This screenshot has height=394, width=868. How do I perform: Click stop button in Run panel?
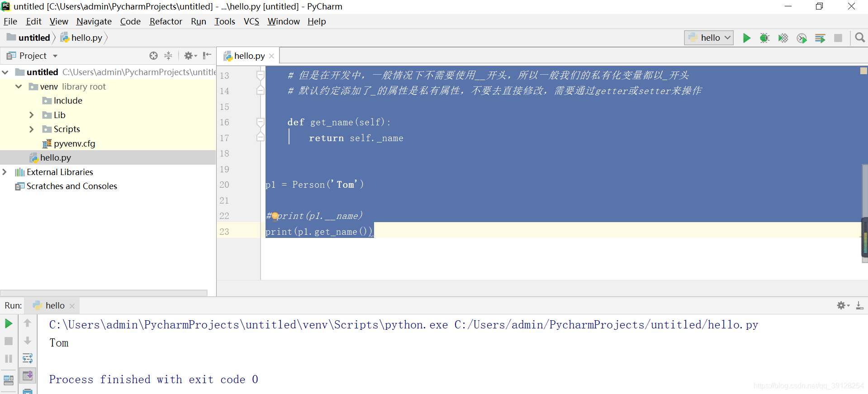tap(8, 341)
